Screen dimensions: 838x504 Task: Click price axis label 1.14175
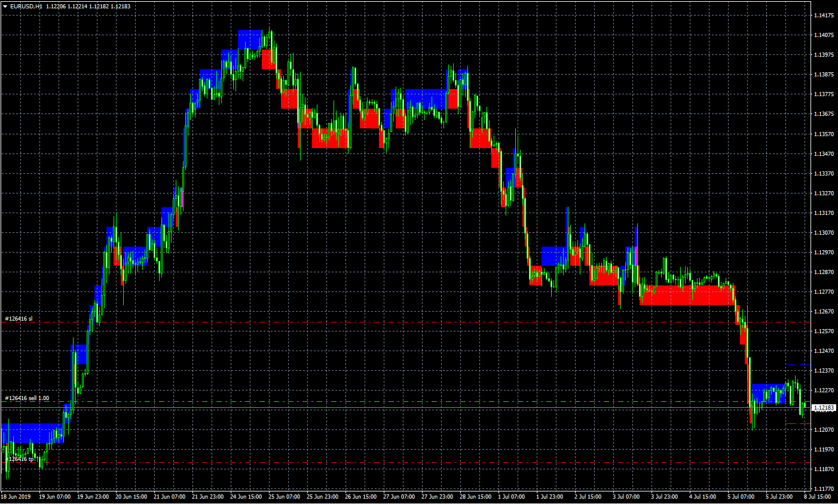(824, 16)
